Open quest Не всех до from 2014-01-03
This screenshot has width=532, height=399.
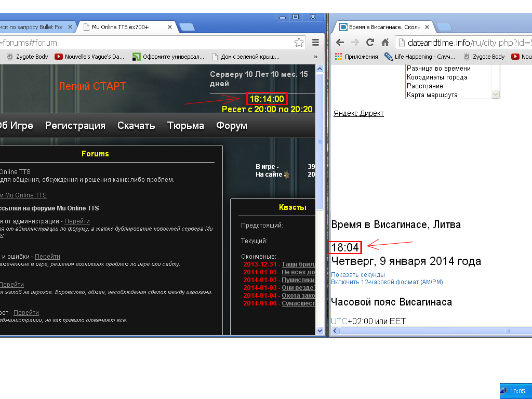point(299,272)
